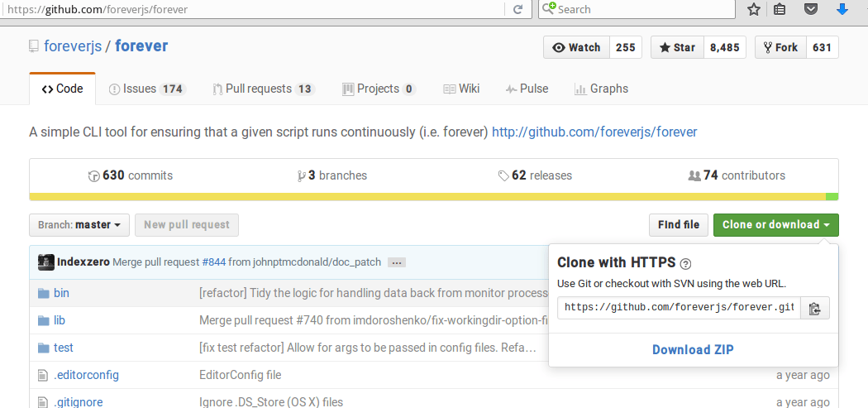The width and height of the screenshot is (868, 408).
Task: Click the browser reload icon
Action: click(x=518, y=9)
